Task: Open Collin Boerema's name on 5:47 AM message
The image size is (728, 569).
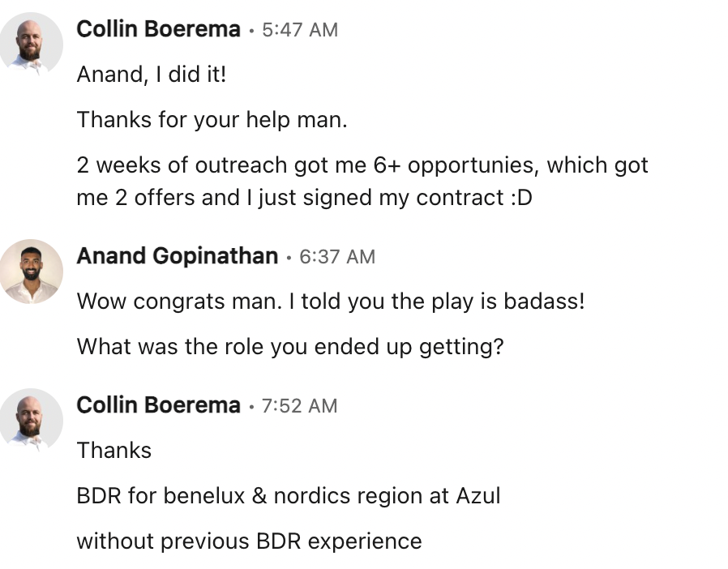Action: [158, 30]
